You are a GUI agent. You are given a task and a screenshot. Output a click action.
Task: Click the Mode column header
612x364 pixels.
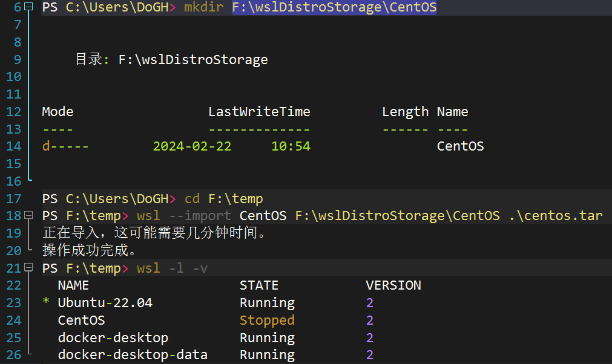pyautogui.click(x=58, y=112)
